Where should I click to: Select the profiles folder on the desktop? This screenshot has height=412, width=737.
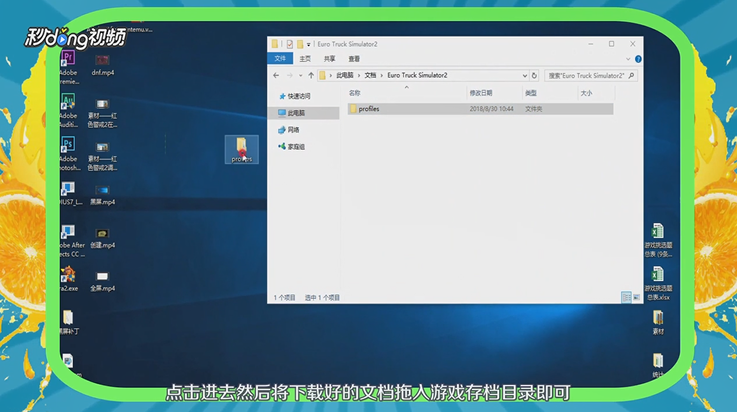tap(242, 149)
